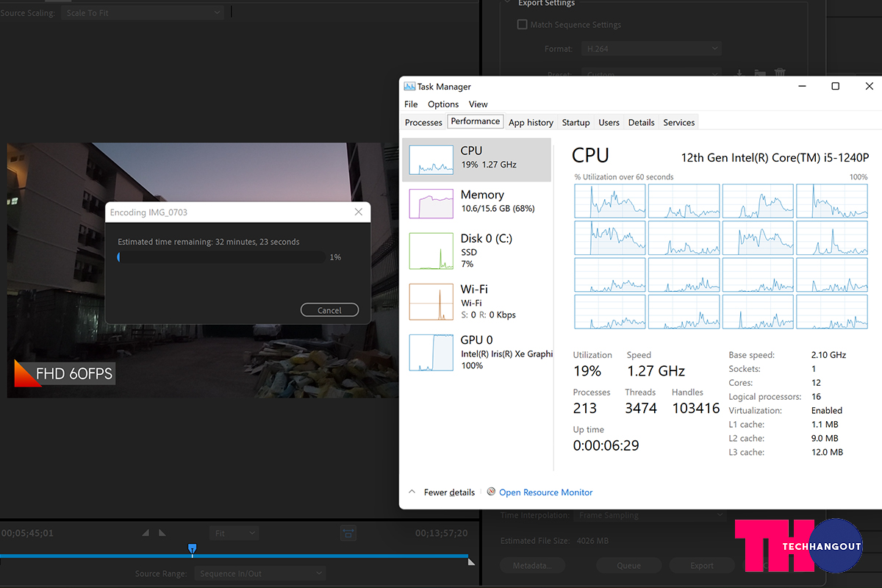The height and width of the screenshot is (588, 882).
Task: Open the Users tab
Action: 609,122
